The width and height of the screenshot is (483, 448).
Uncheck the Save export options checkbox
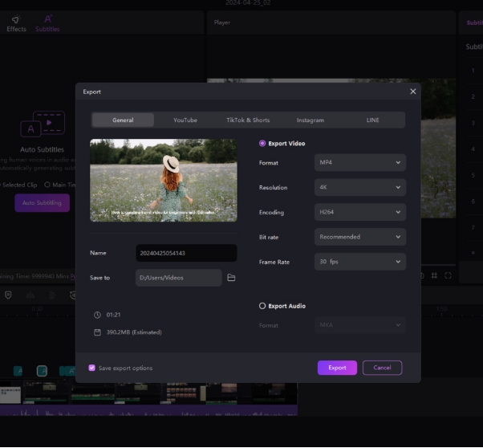coord(92,368)
